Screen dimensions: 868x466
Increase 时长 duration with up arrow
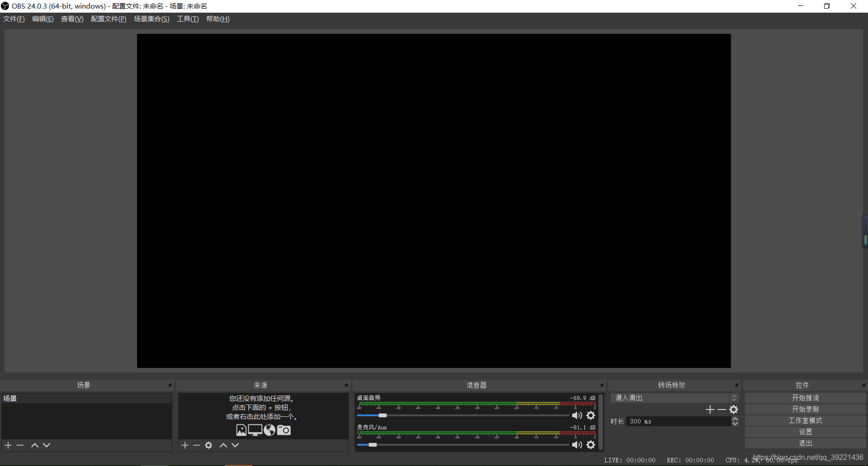pos(735,419)
